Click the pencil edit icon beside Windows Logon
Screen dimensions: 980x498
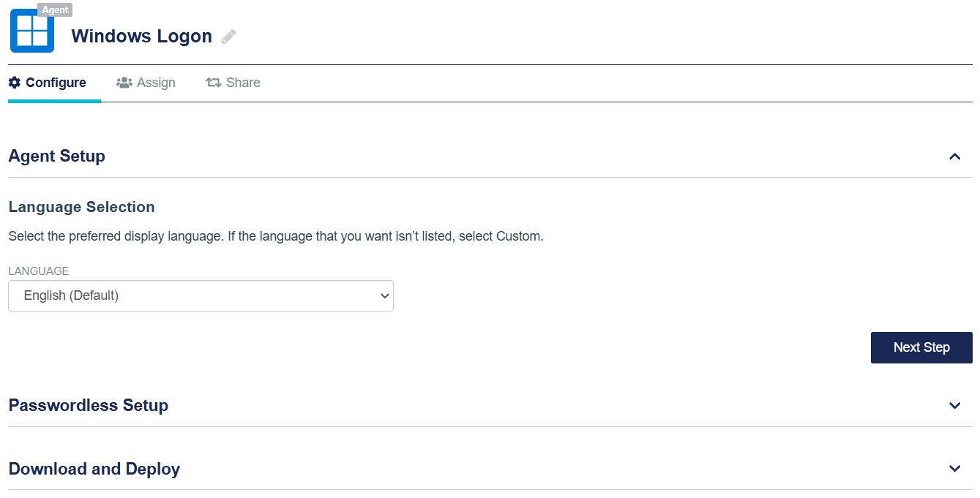[229, 37]
